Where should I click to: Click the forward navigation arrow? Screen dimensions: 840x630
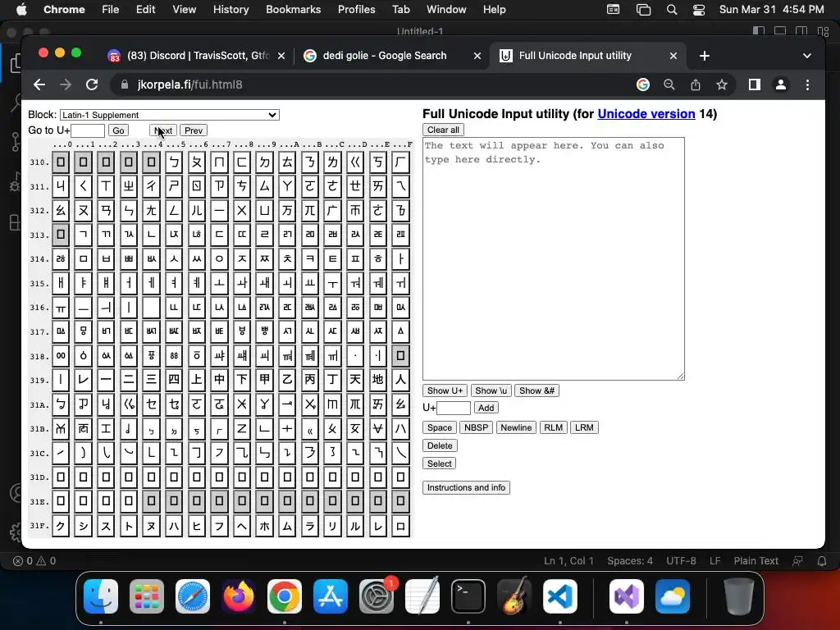tap(66, 84)
